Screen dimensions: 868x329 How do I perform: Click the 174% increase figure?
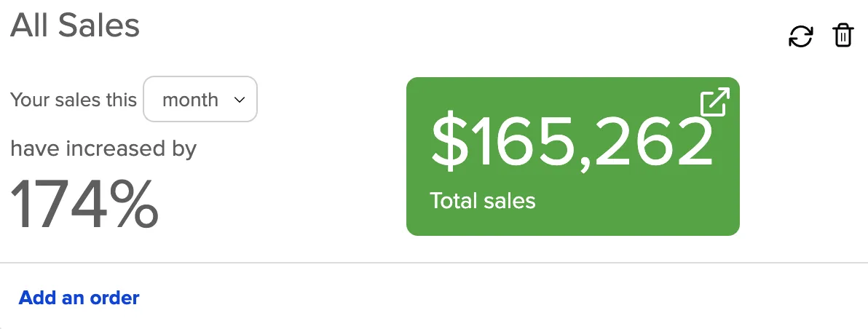pos(84,204)
